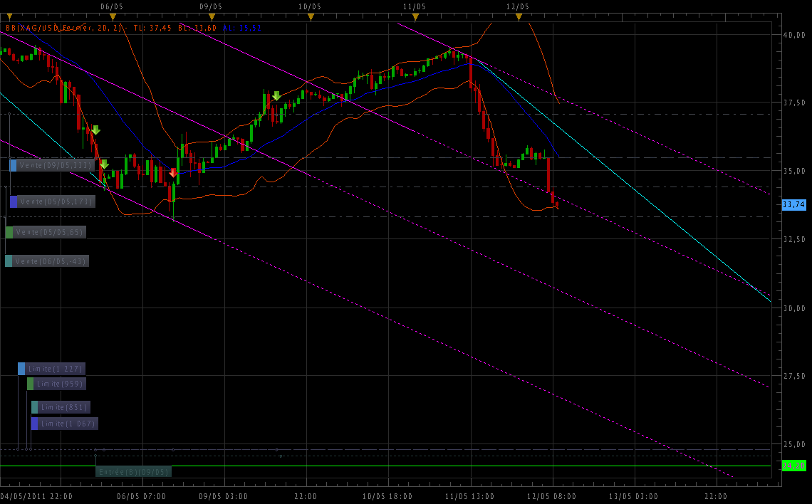Click the Limite(959) order tag
This screenshot has height=504, width=812.
(x=60, y=384)
